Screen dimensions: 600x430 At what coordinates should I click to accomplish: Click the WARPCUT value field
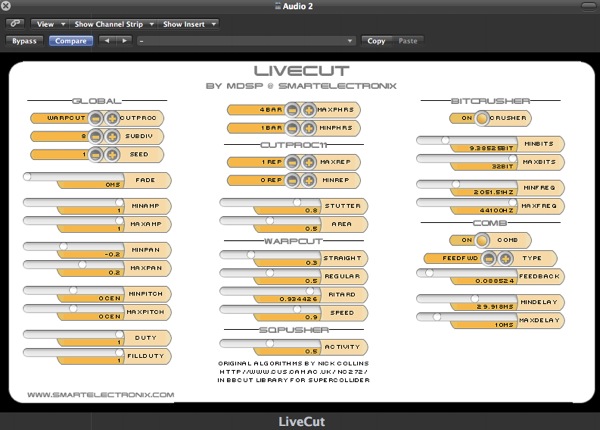(59, 118)
